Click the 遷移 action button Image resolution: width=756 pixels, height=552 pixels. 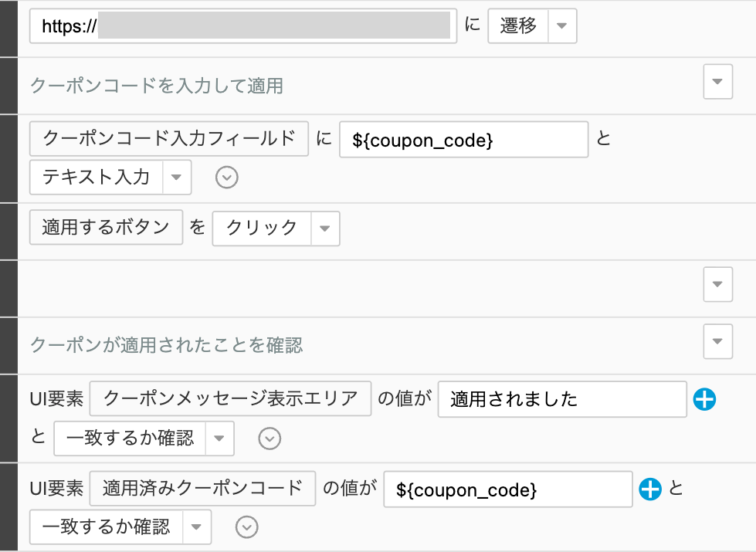pos(518,25)
